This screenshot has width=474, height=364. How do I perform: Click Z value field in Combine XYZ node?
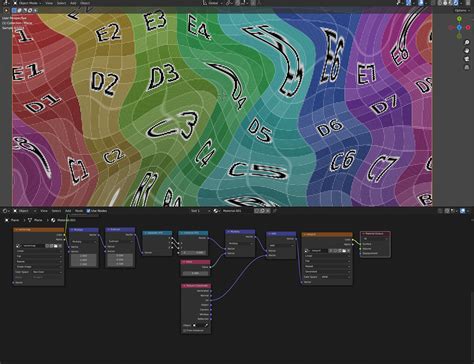(x=194, y=253)
